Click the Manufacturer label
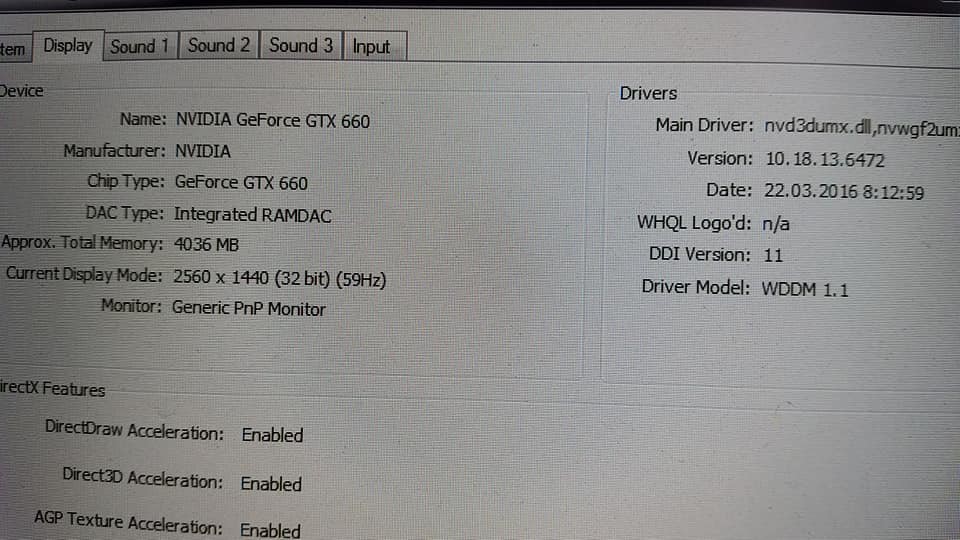Screen dimensions: 960x540 pos(114,151)
